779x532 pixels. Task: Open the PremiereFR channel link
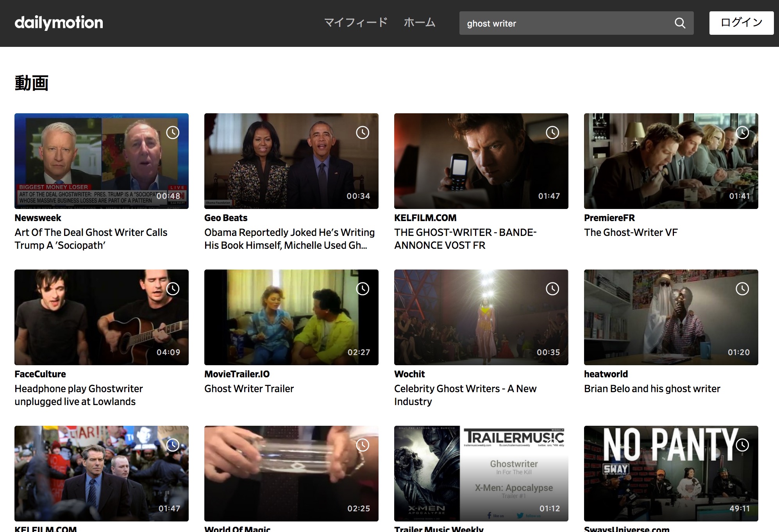pyautogui.click(x=609, y=218)
